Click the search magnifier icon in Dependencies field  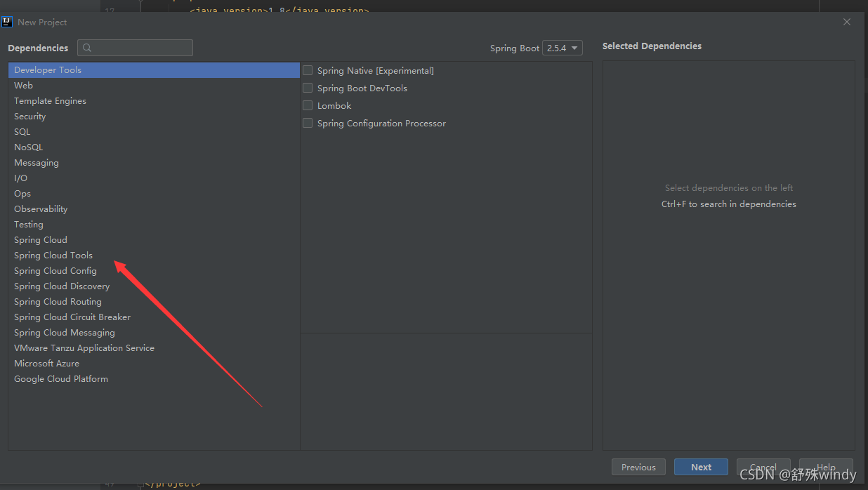(87, 48)
